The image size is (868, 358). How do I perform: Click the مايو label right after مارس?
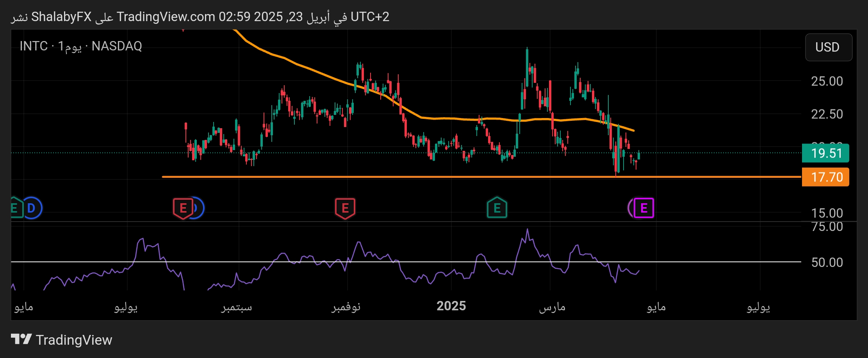click(656, 307)
